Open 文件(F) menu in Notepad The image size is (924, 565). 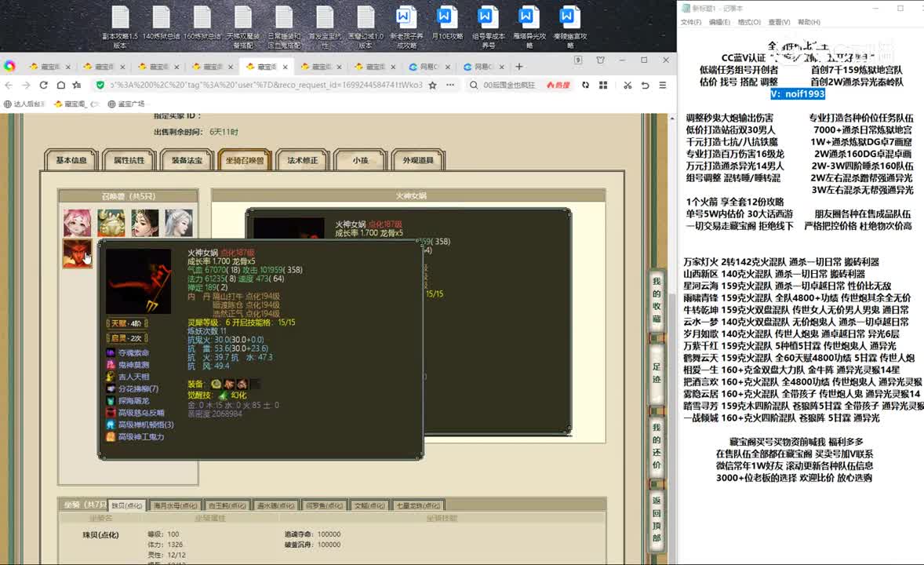tap(691, 22)
